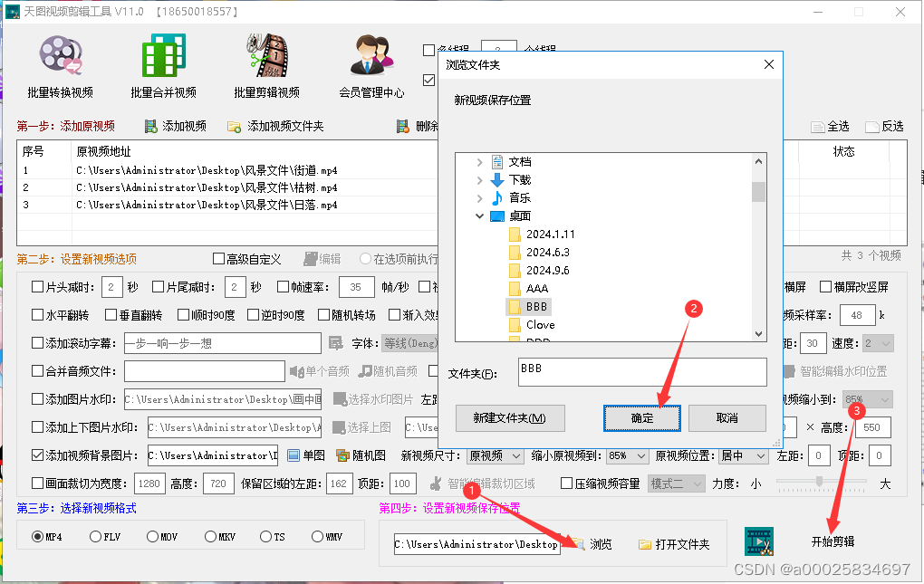Enable the 添加滚动字幕 checkbox

[x=38, y=342]
